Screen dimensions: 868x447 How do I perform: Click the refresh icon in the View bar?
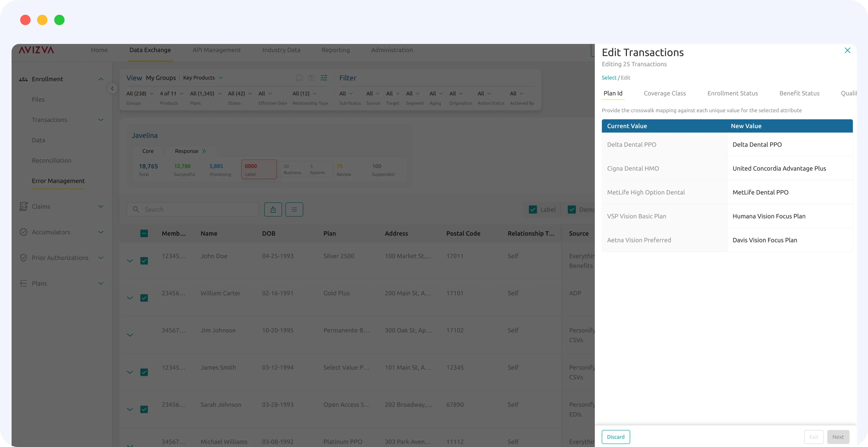tap(299, 78)
